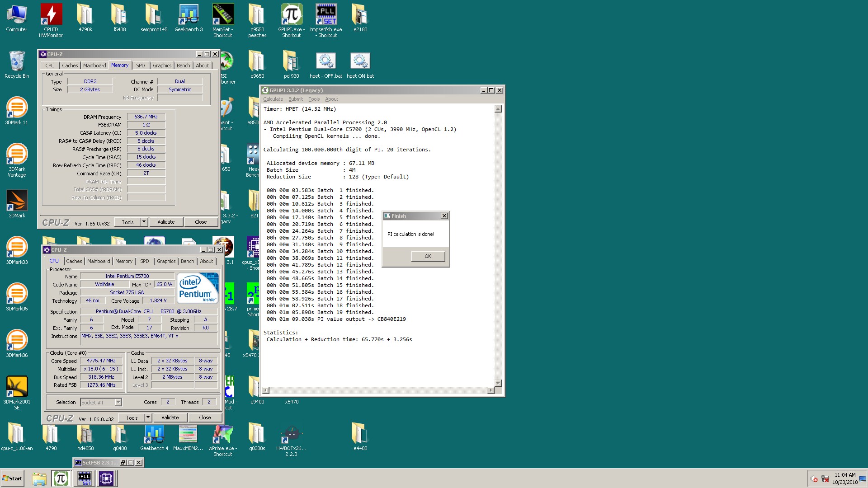Click the system tray clock 11:04 AM
868x488 pixels.
(845, 475)
